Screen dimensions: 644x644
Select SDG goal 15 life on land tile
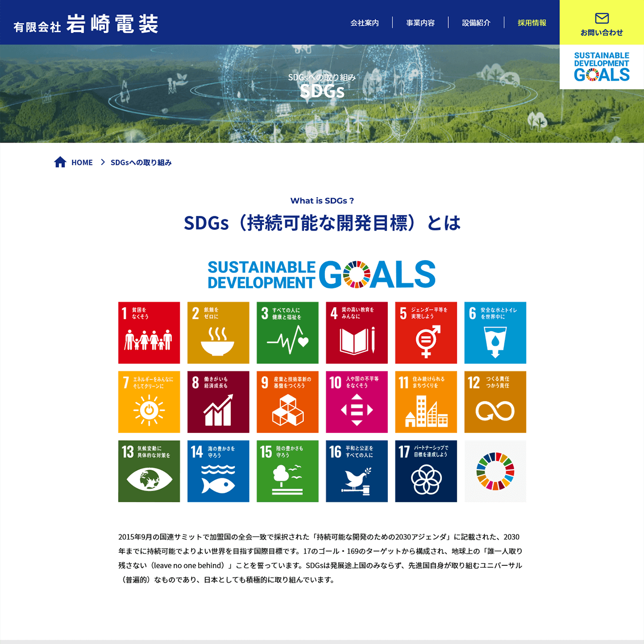pyautogui.click(x=287, y=472)
